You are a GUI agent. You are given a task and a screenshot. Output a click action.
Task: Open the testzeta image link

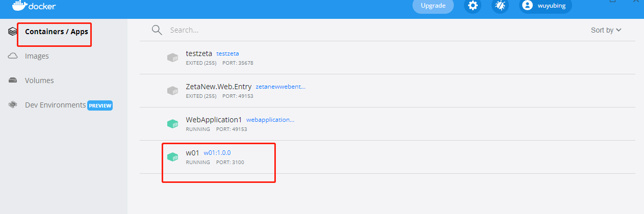tap(227, 53)
